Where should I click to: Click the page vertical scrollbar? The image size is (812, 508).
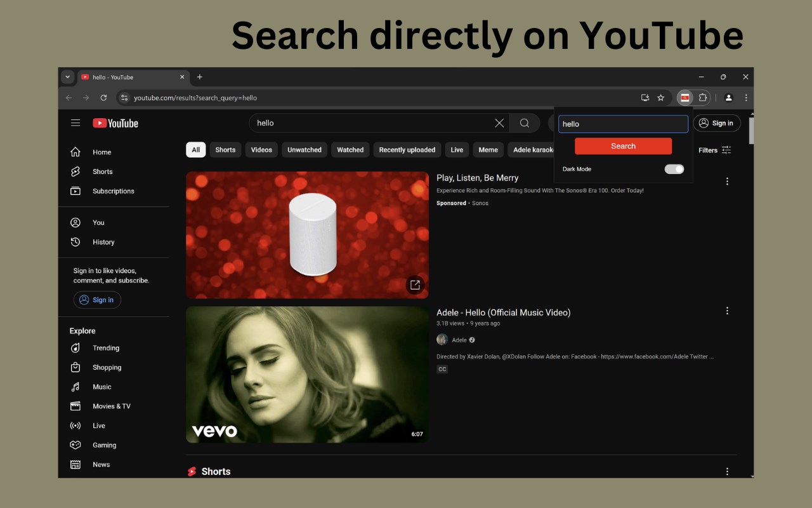tap(752, 130)
